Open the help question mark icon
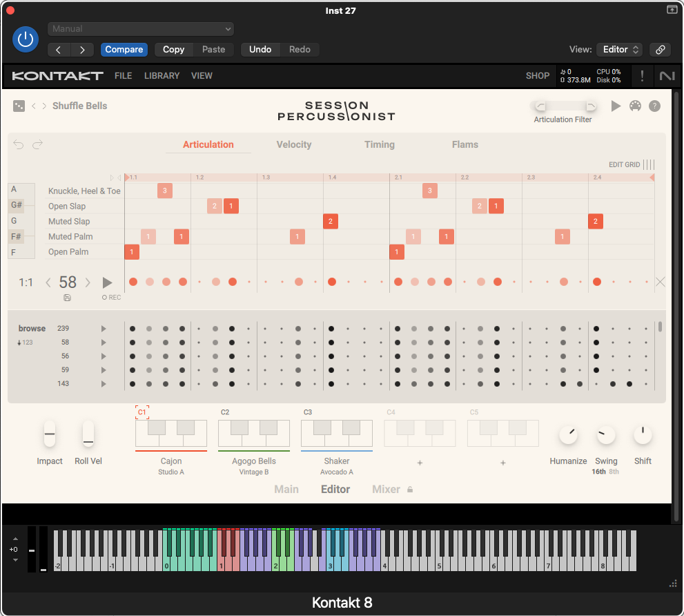 pyautogui.click(x=654, y=106)
